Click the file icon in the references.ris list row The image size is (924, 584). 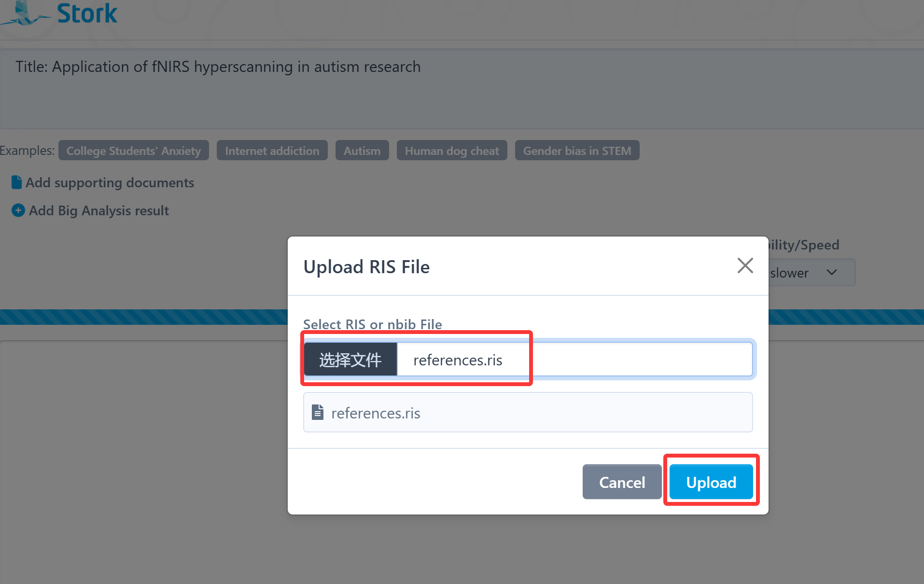click(x=318, y=413)
